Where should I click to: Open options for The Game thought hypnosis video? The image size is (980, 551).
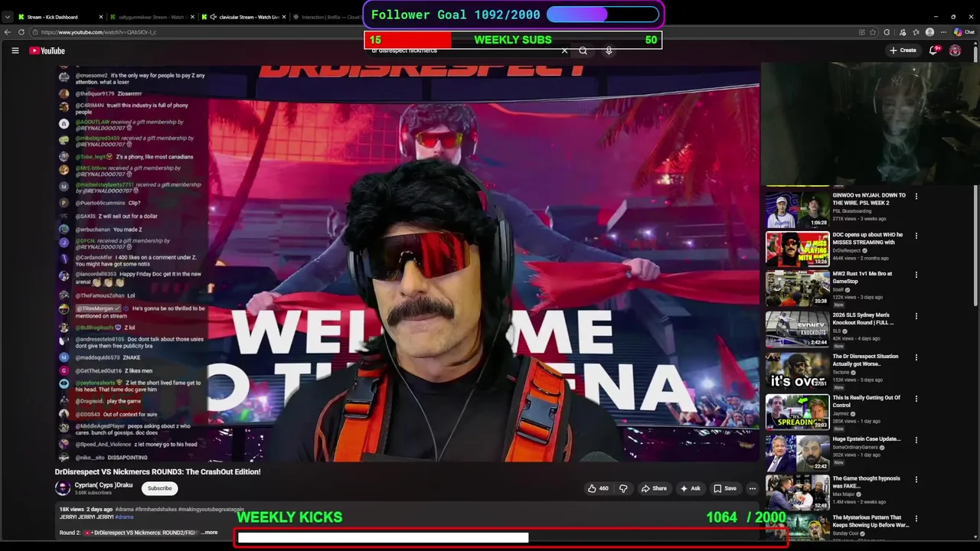pos(916,480)
